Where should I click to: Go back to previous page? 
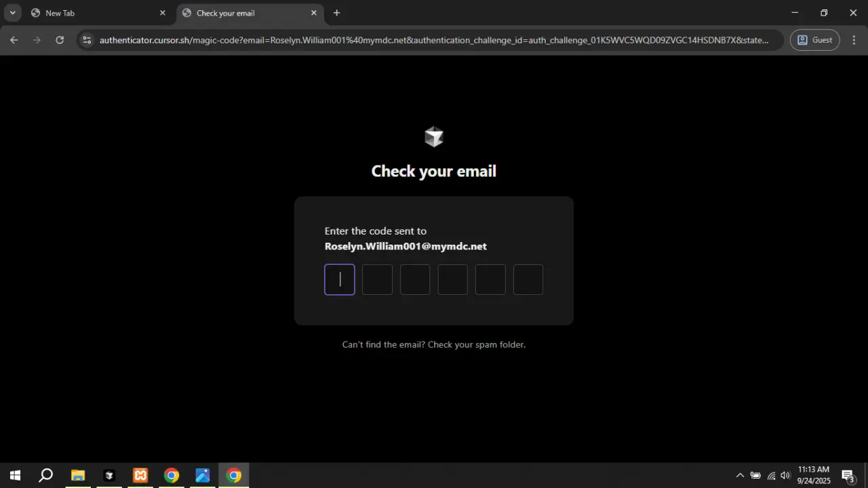click(14, 40)
